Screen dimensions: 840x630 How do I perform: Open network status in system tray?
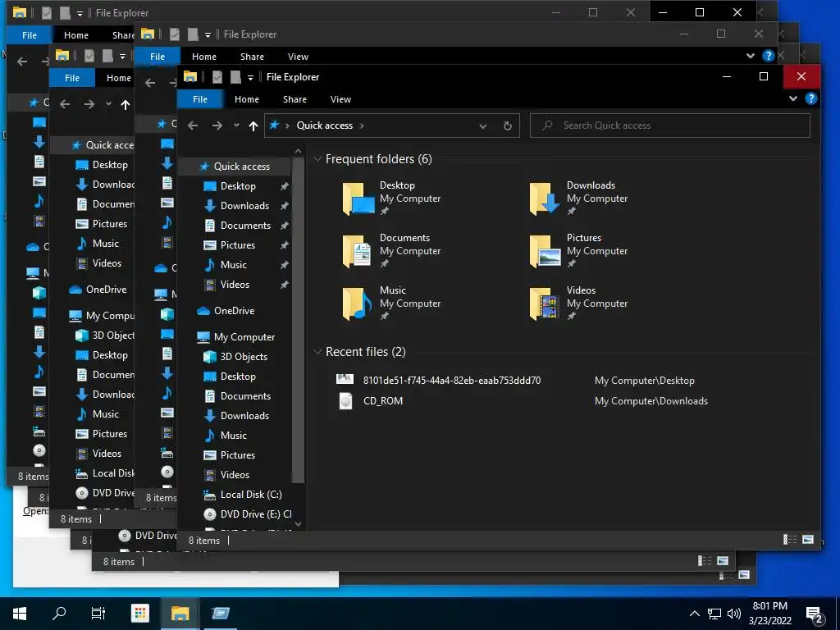pyautogui.click(x=714, y=614)
